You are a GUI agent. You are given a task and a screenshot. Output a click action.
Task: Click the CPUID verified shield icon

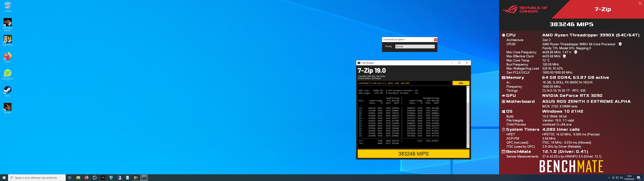620,44
